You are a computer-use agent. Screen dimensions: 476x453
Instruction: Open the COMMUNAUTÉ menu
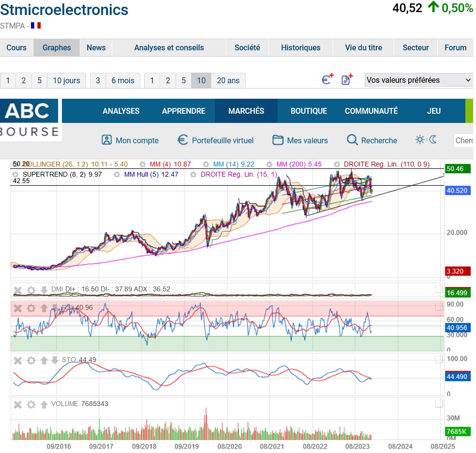click(x=371, y=111)
